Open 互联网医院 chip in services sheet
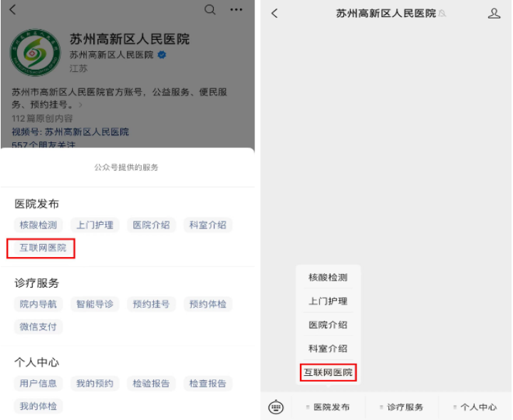Viewport: 513px width, 420px height. tap(43, 248)
